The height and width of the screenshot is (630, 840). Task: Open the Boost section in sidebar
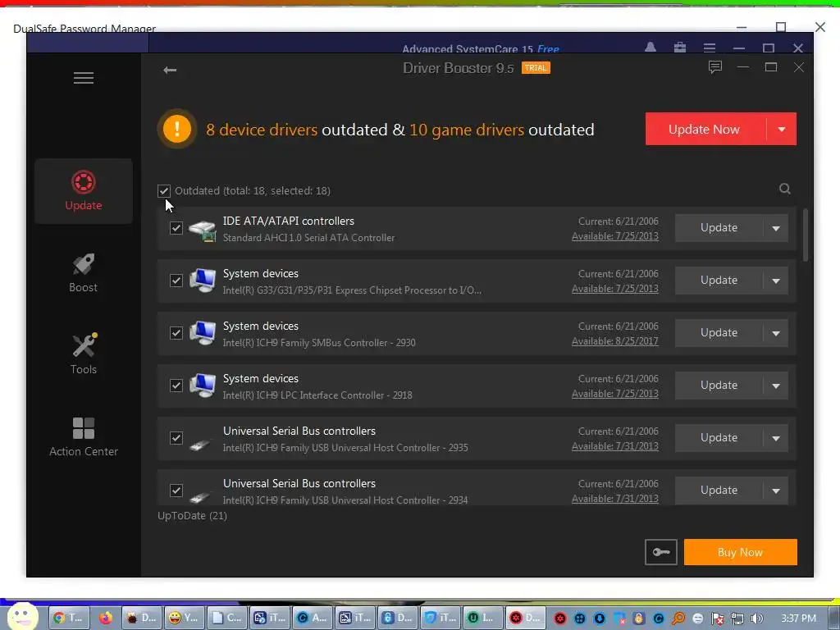(x=84, y=272)
